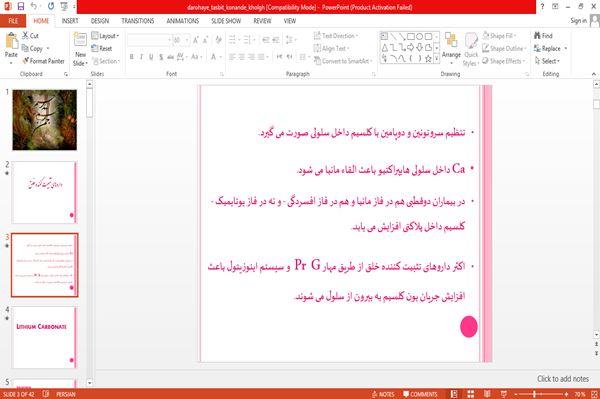The width and height of the screenshot is (600, 399).
Task: Open Select dropdown in Editing group
Action: (547, 61)
